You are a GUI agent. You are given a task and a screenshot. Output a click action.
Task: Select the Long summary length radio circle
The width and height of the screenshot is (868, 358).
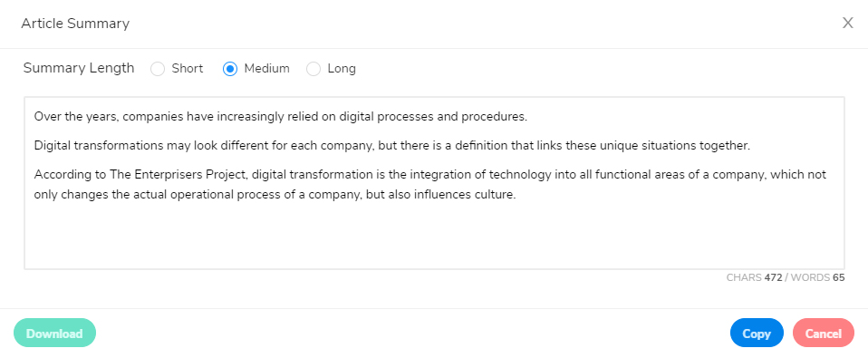[x=313, y=69]
